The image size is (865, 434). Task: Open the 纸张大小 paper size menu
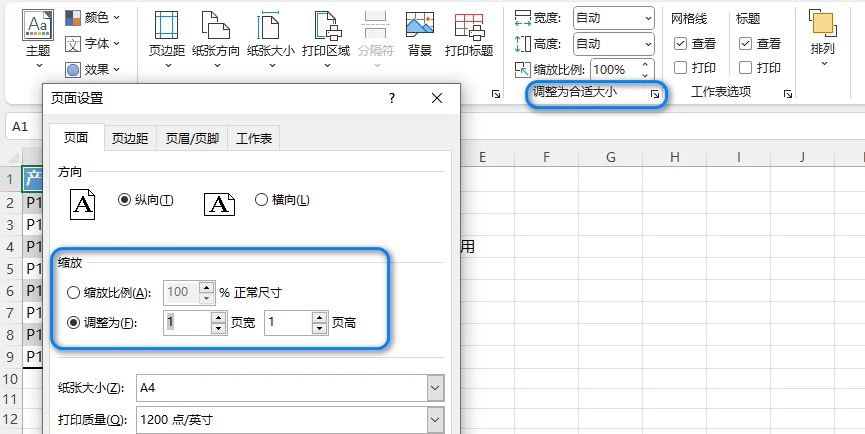270,39
